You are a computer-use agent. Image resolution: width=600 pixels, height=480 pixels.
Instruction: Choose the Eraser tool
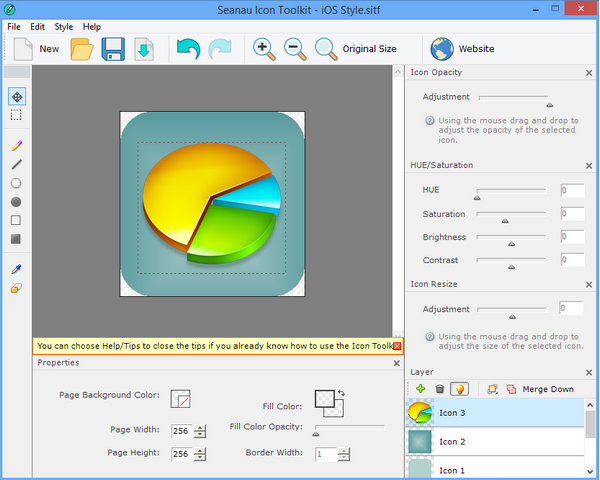(16, 288)
